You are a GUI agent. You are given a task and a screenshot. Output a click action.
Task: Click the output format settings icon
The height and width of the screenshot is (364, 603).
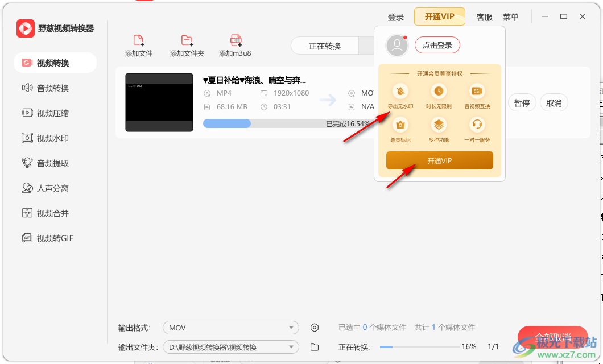pos(315,328)
